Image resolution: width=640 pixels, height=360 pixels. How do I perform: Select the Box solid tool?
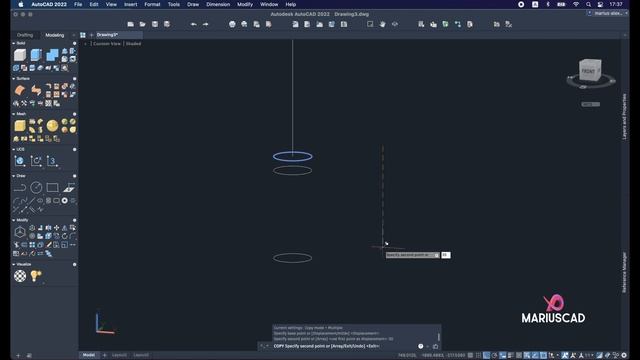pos(20,55)
